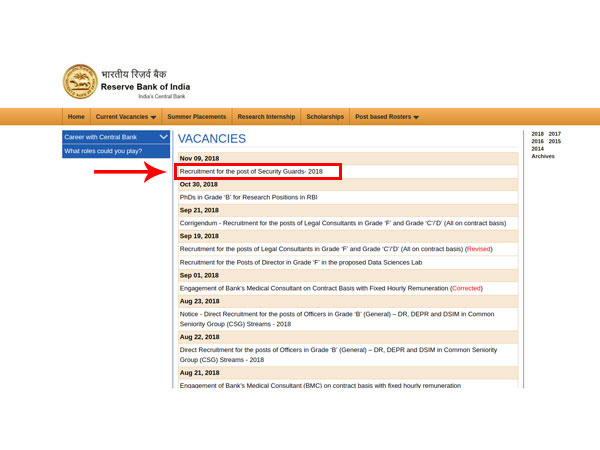600x450 pixels.
Task: Filter vacancies by year 2015
Action: pyautogui.click(x=554, y=141)
